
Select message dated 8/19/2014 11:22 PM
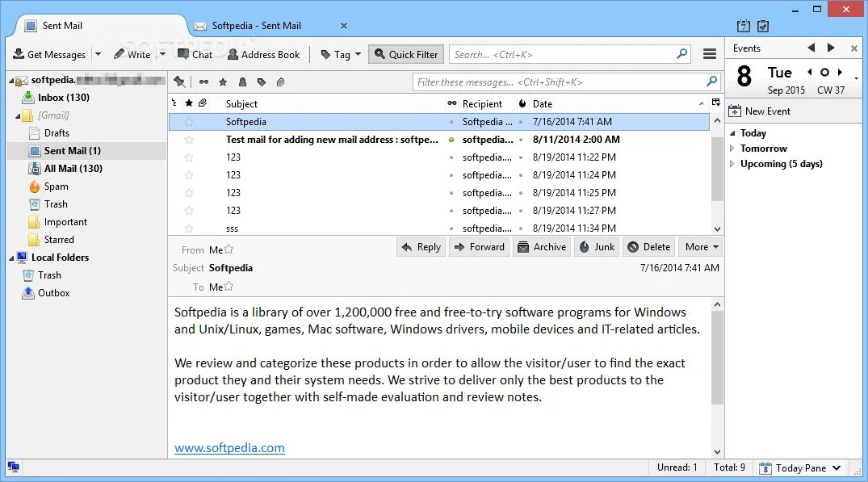[x=439, y=157]
